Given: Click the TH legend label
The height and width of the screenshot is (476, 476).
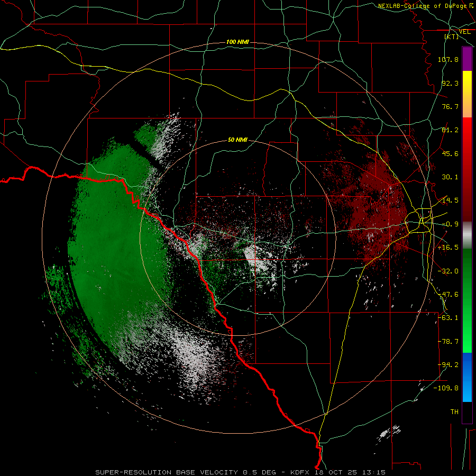Looking at the screenshot, I should click(454, 412).
